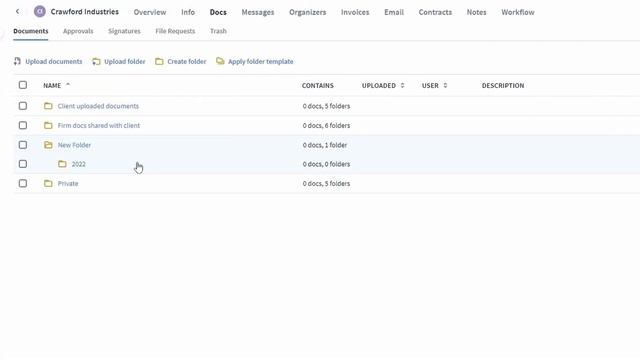Collapse the open New Folder icon
Viewport: 640px width, 360px height.
pyautogui.click(x=48, y=145)
